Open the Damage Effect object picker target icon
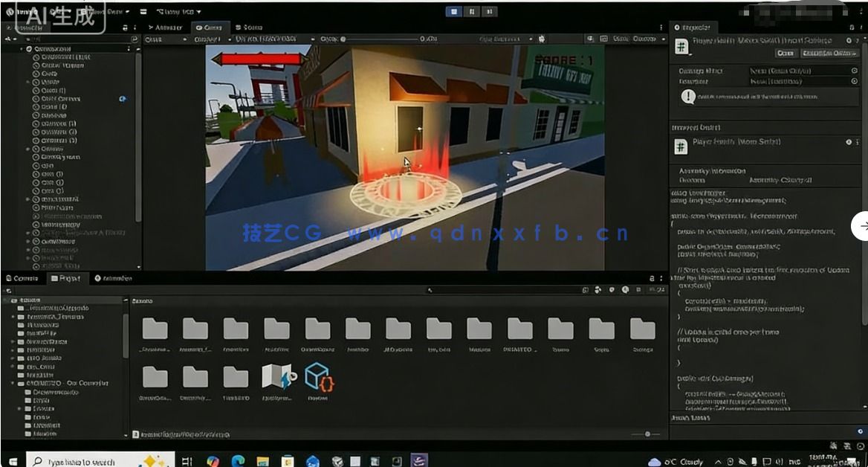 tap(854, 71)
